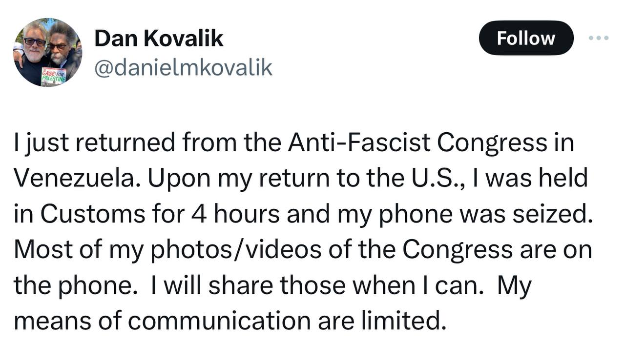Click the word "communication" in the last line
Screen dimensions: 625x364
220,321
